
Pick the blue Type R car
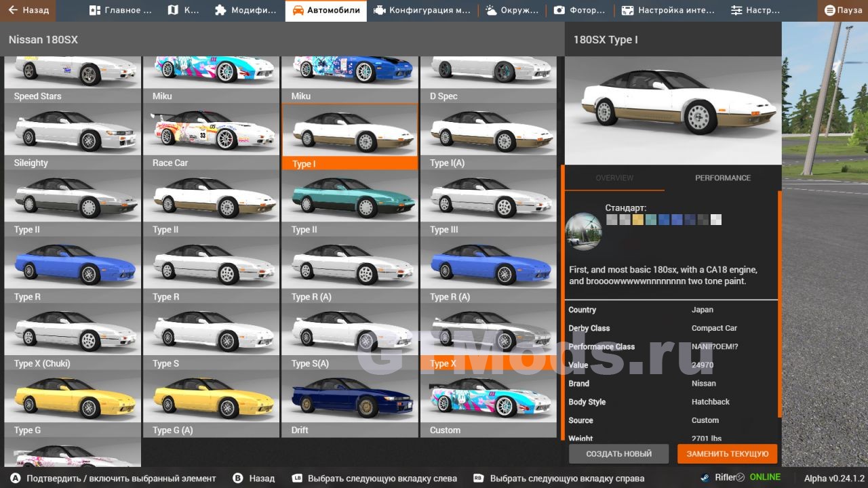tap(73, 270)
